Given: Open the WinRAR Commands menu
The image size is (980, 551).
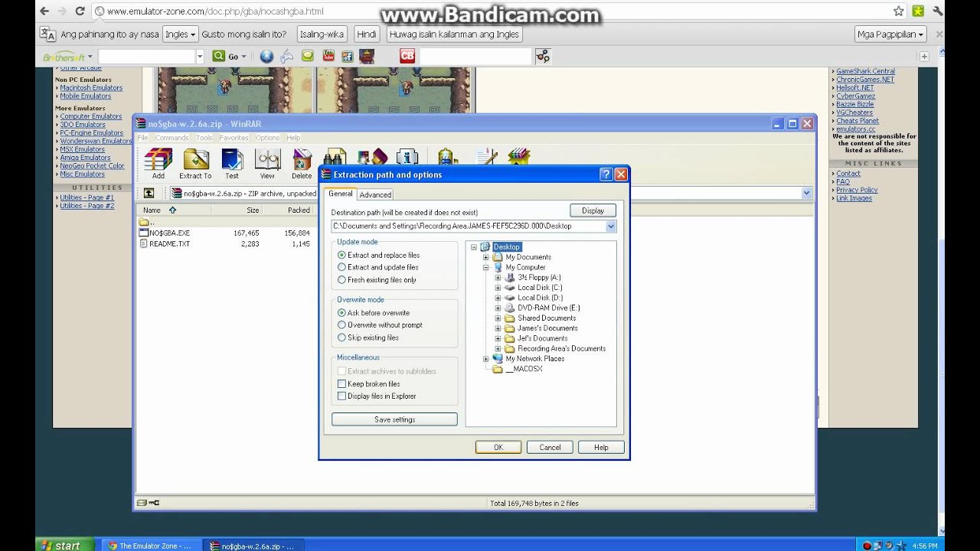Looking at the screenshot, I should pyautogui.click(x=171, y=138).
